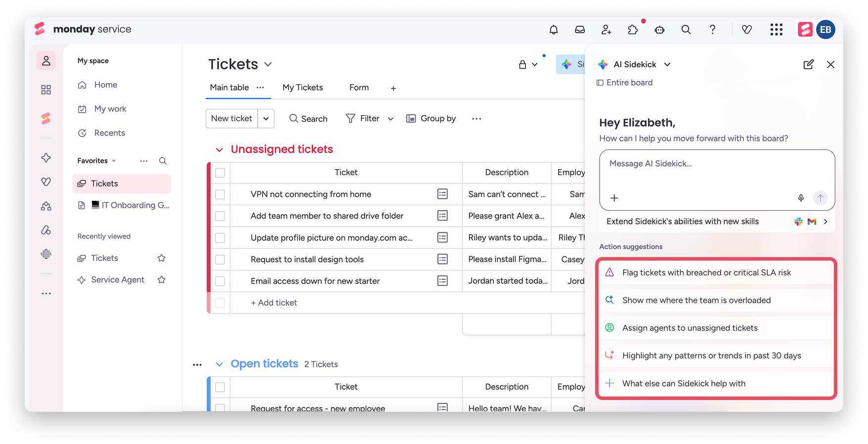Click the help question mark icon

[712, 30]
